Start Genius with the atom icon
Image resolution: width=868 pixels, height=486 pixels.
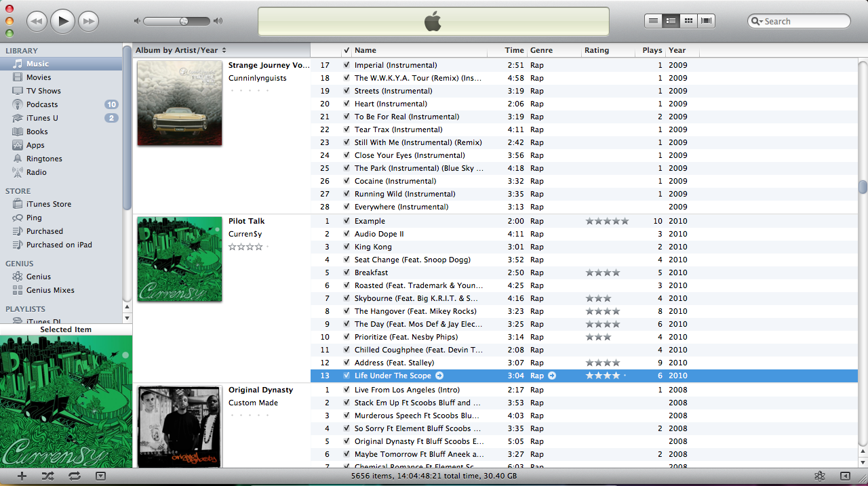(x=820, y=476)
